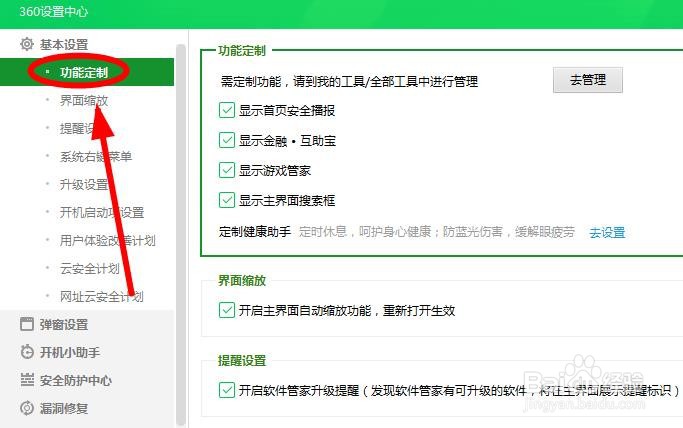Image resolution: width=683 pixels, height=428 pixels.
Task: Expand the 安全防护中心 section
Action: pos(76,380)
